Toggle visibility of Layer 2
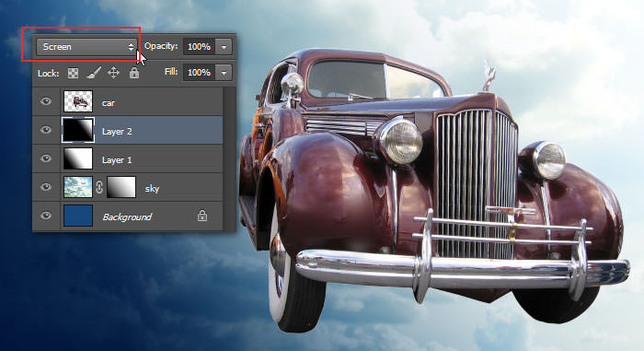Image resolution: width=644 pixels, height=351 pixels. [46, 130]
